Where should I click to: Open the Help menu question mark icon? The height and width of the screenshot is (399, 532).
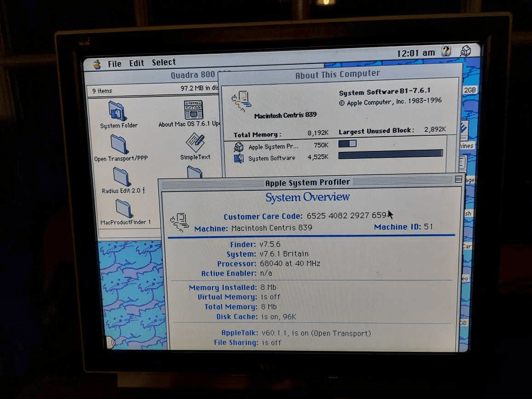446,52
